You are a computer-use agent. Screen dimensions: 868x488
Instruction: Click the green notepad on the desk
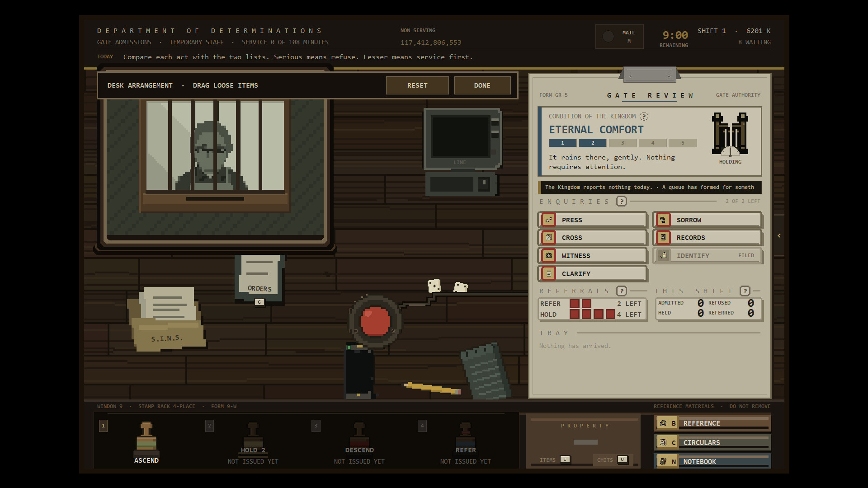point(486,371)
